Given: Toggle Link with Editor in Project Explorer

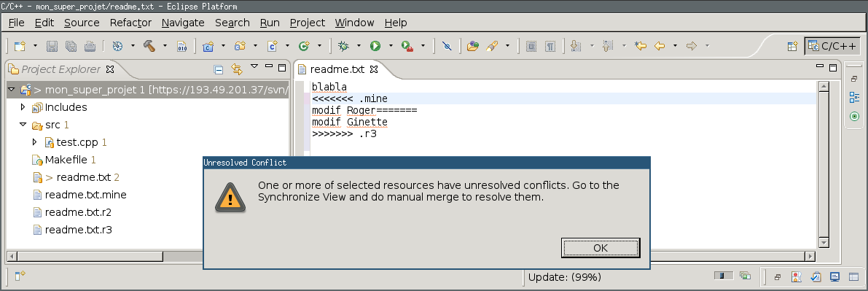Looking at the screenshot, I should pyautogui.click(x=237, y=69).
